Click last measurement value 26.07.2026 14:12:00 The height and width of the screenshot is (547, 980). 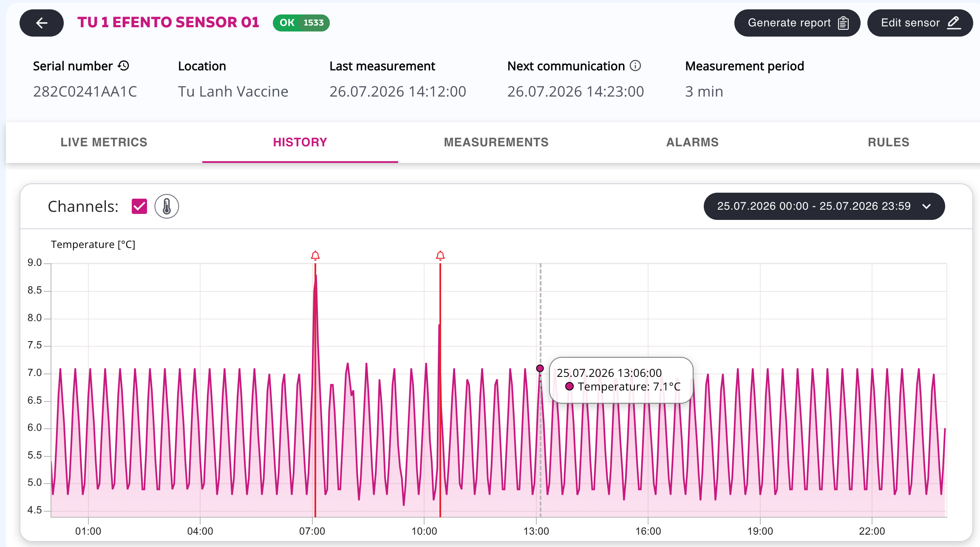point(398,91)
